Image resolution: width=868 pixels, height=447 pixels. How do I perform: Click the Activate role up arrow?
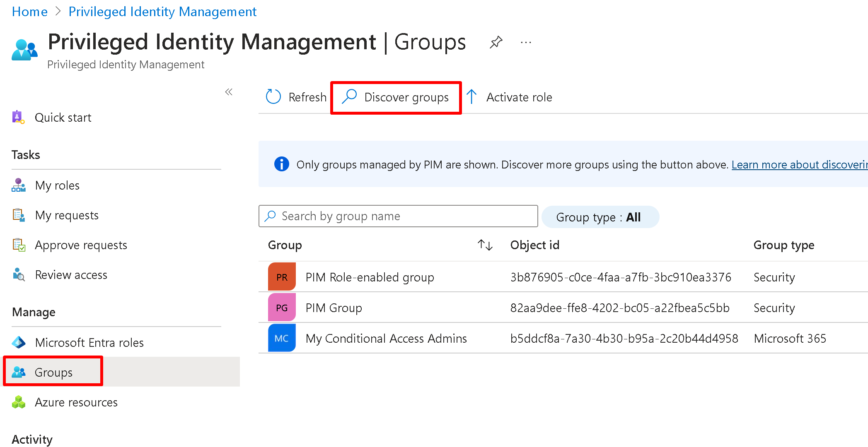point(471,97)
